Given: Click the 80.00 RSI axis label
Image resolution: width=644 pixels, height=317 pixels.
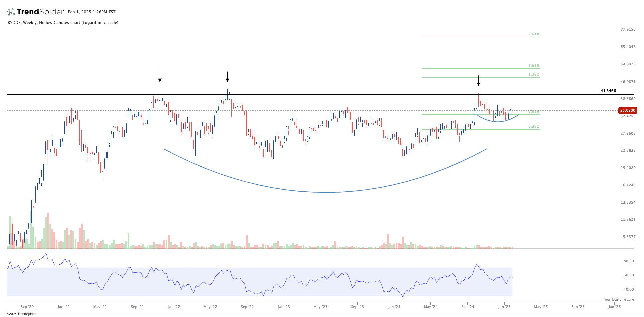Looking at the screenshot, I should pyautogui.click(x=629, y=261).
